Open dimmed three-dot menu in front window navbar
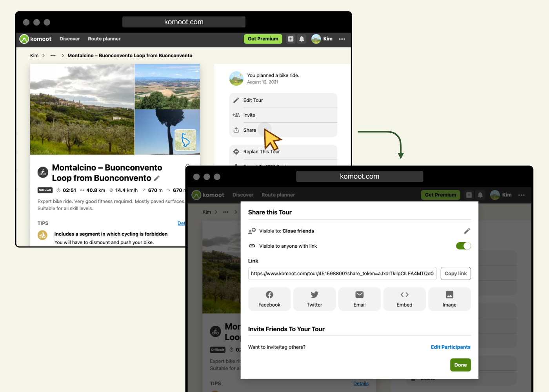This screenshot has width=549, height=392. 521,195
